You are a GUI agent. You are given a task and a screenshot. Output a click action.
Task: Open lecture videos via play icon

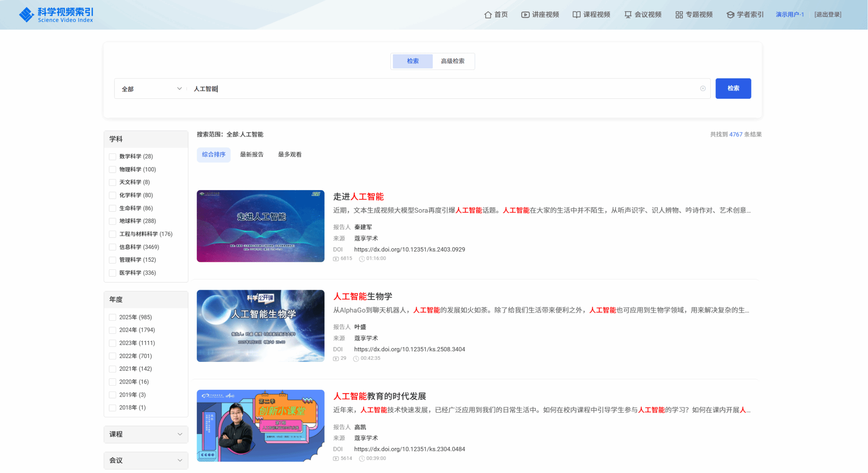[x=525, y=15]
